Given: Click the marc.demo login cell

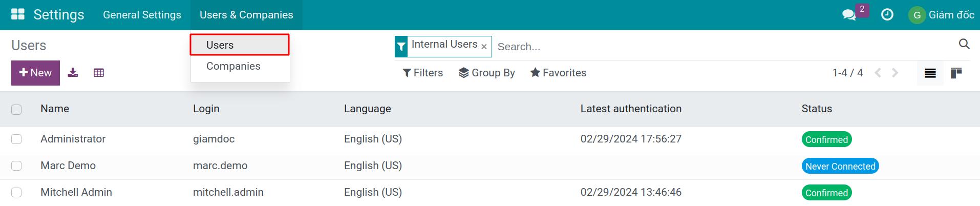Looking at the screenshot, I should (x=220, y=166).
